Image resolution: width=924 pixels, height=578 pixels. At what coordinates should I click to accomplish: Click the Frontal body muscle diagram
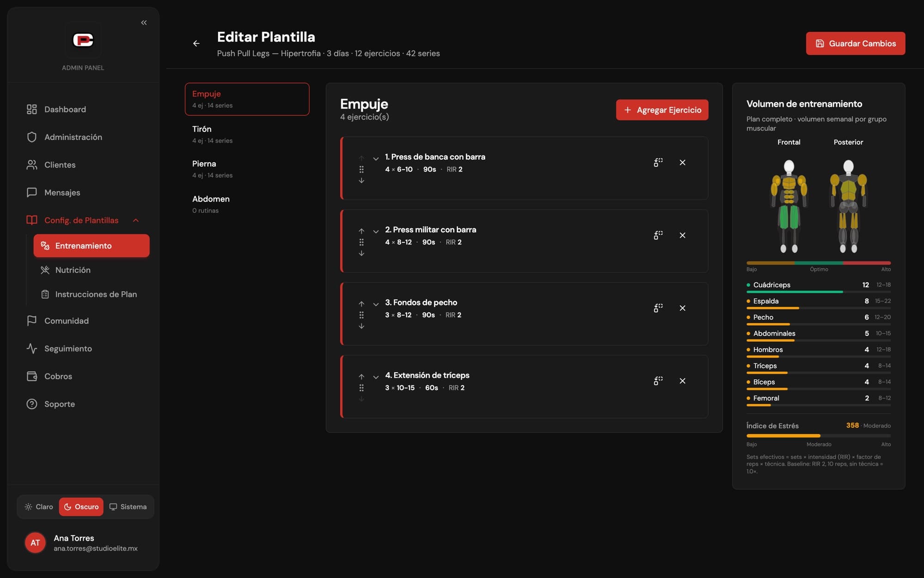(x=789, y=206)
